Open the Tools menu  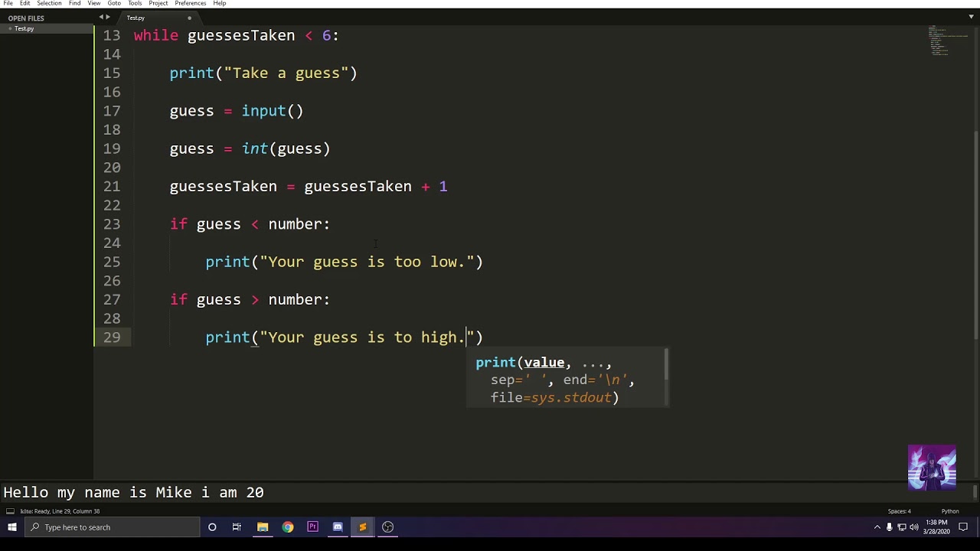tap(135, 3)
